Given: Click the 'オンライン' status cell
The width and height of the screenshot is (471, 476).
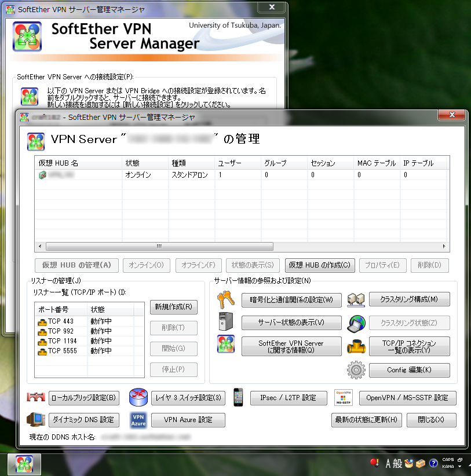Looking at the screenshot, I should (138, 175).
